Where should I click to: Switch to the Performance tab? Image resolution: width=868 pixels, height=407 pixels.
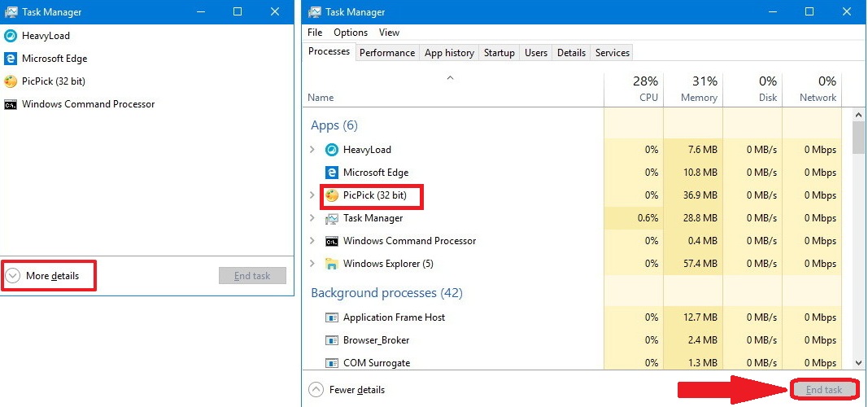coord(387,53)
